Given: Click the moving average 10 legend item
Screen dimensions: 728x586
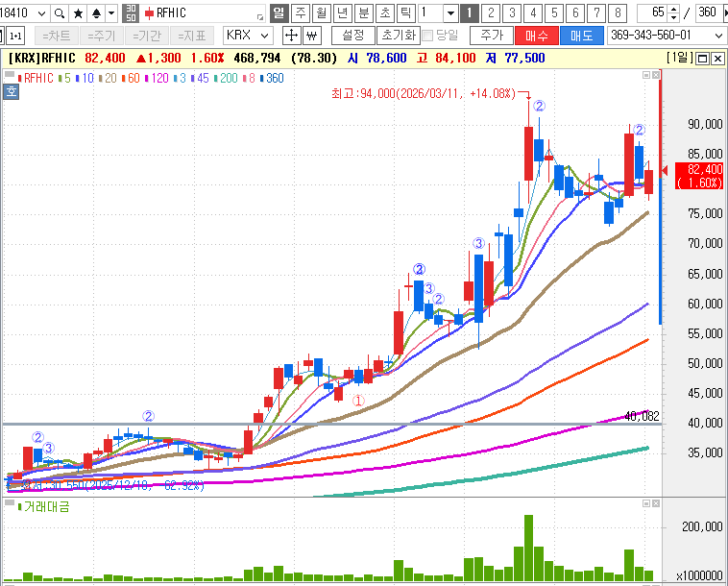Looking at the screenshot, I should pos(85,79).
